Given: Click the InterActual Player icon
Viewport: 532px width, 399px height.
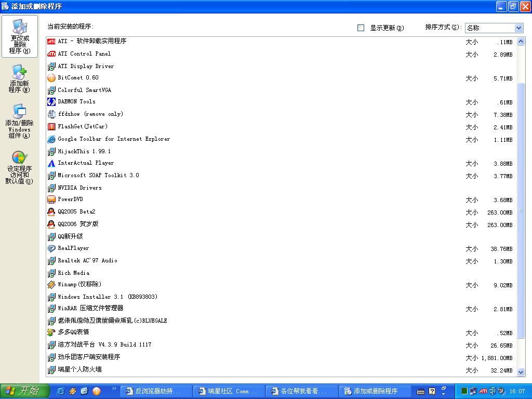Looking at the screenshot, I should point(51,163).
